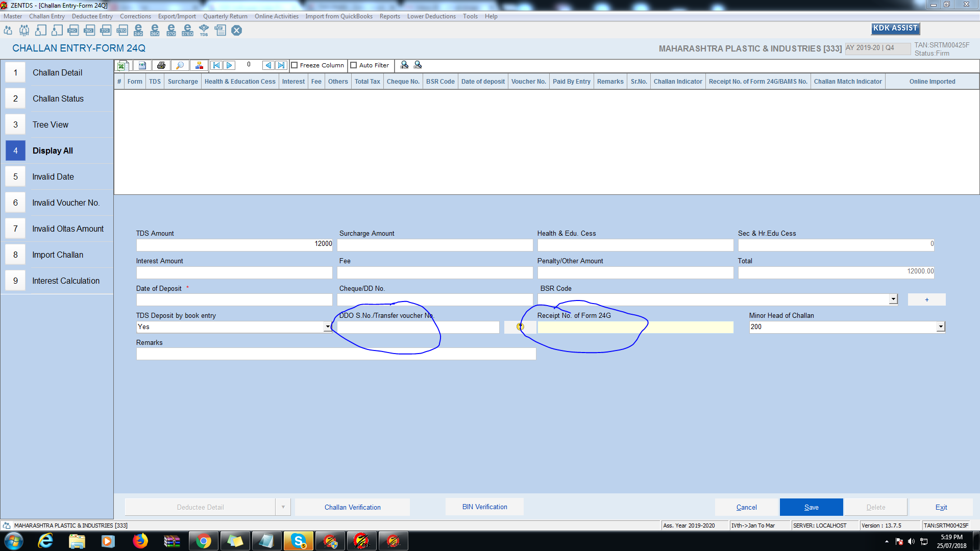The height and width of the screenshot is (551, 980).
Task: Click the TDS tree logo toolbar icon
Action: pyautogui.click(x=204, y=31)
